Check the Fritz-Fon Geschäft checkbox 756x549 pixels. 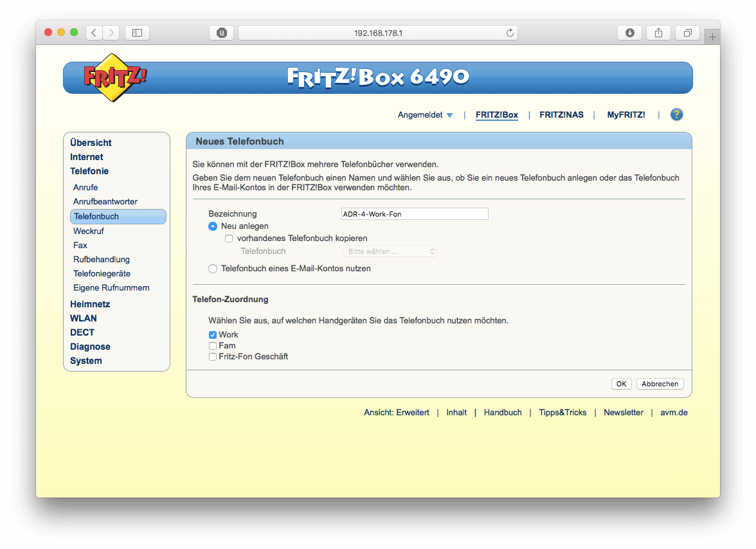click(213, 357)
